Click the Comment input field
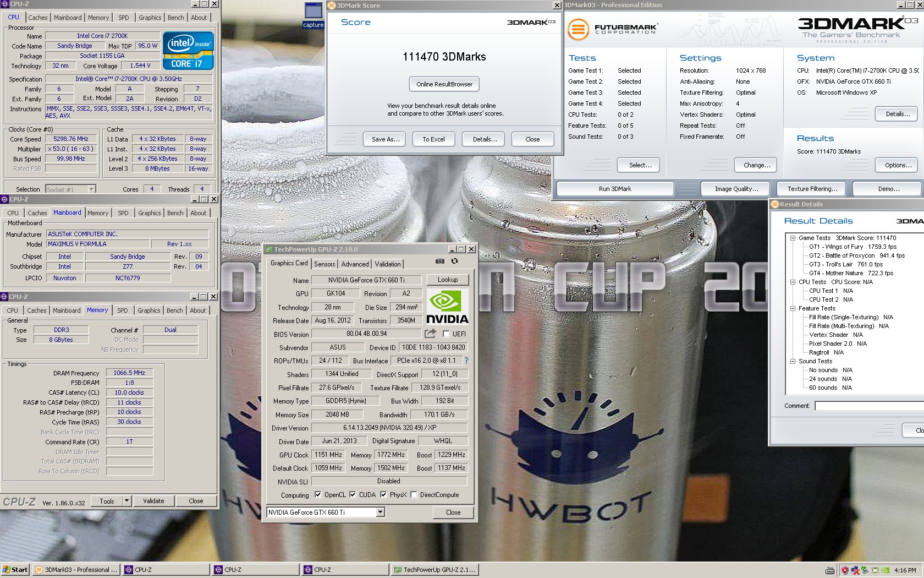The width and height of the screenshot is (924, 578). point(870,406)
